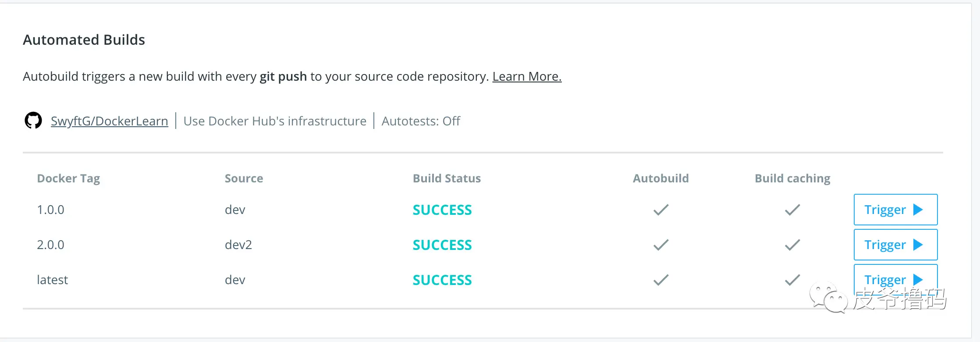Click the Build caching checkmark for 2.0.0
Image resolution: width=980 pixels, height=342 pixels.
click(792, 245)
